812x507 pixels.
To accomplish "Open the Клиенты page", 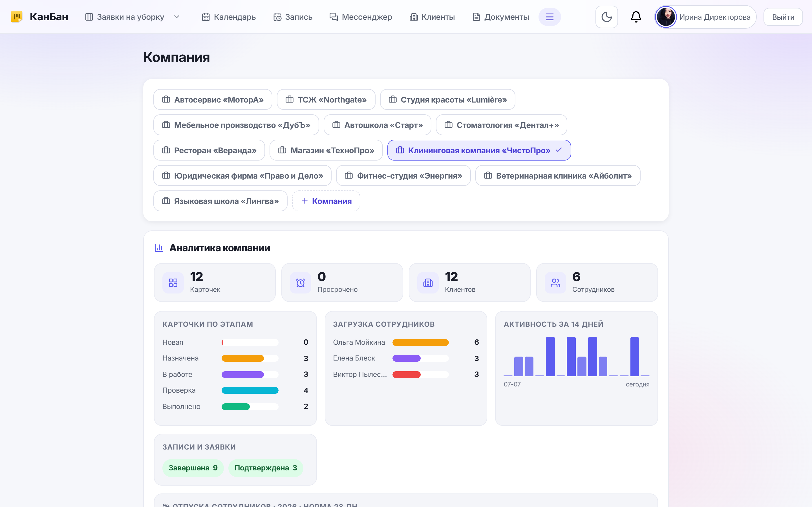I will [432, 17].
